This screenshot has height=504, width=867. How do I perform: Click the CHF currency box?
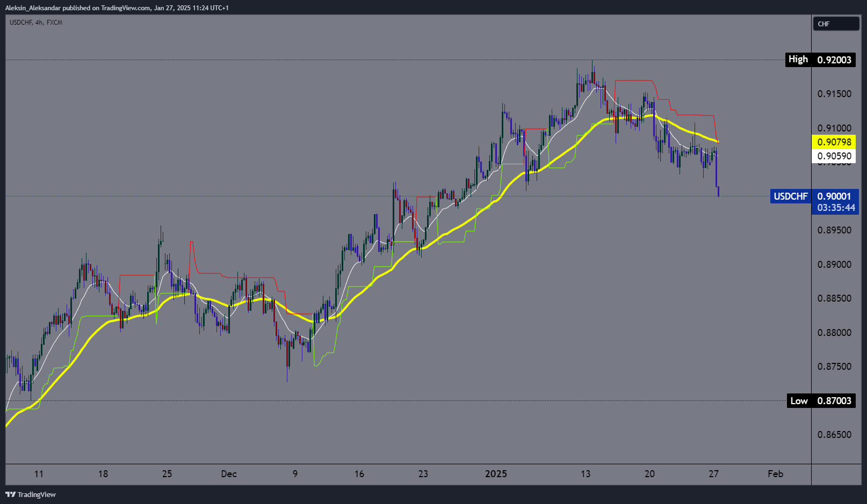(836, 24)
